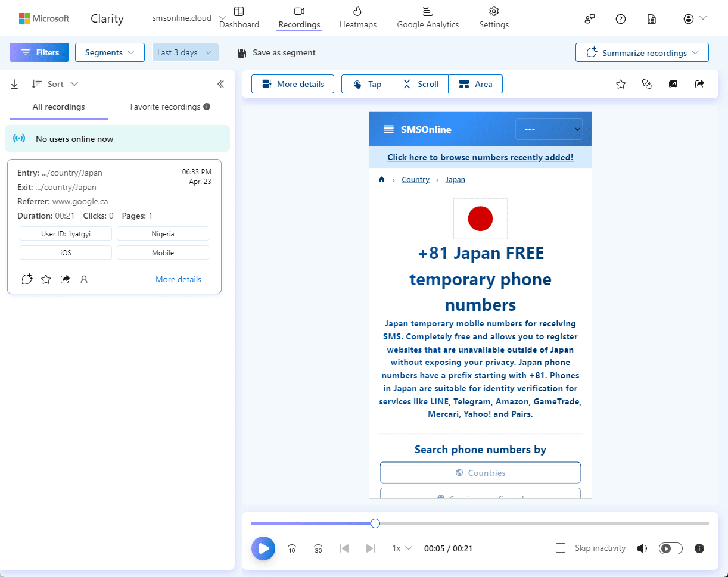Share the recording from the player toolbar
The height and width of the screenshot is (577, 728).
[699, 84]
